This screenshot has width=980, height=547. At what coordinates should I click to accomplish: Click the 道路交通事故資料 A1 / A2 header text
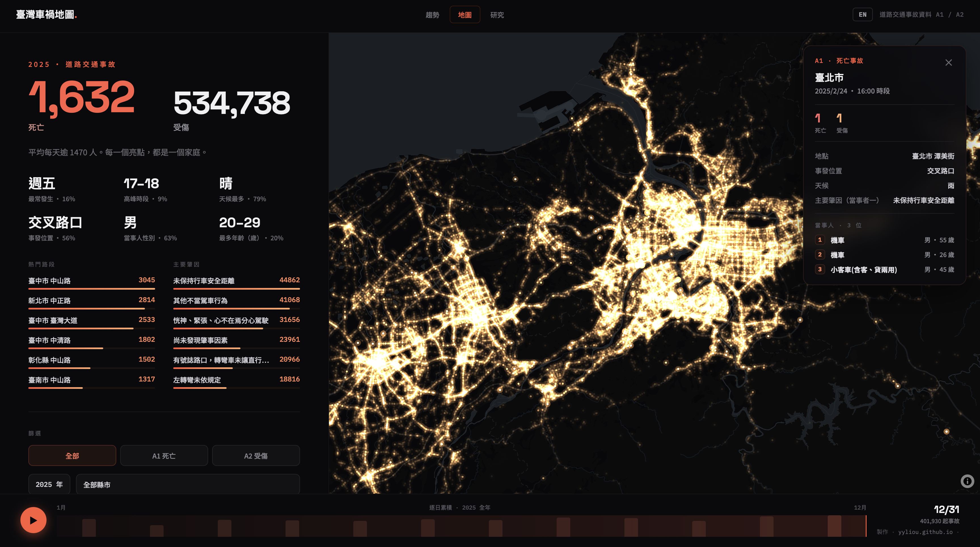click(x=921, y=14)
